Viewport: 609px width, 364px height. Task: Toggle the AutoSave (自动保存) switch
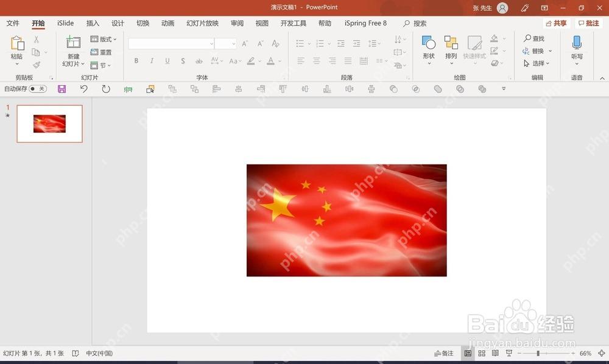(38, 89)
